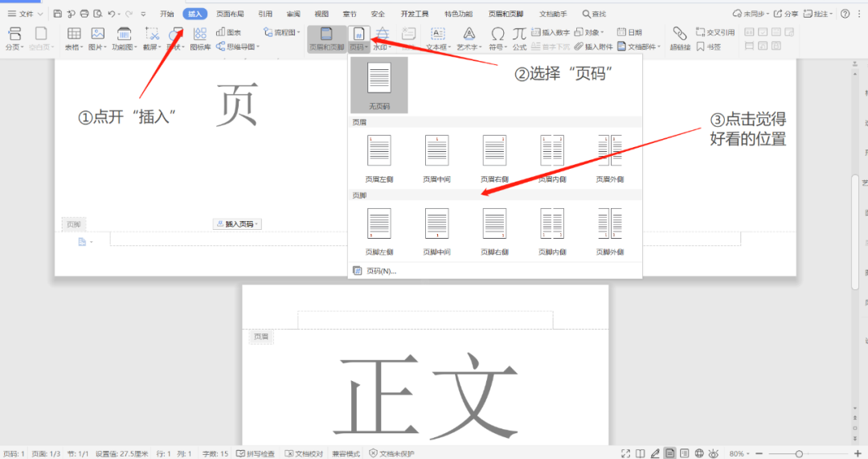This screenshot has width=868, height=459.
Task: Open the help question mark icon
Action: pos(845,14)
